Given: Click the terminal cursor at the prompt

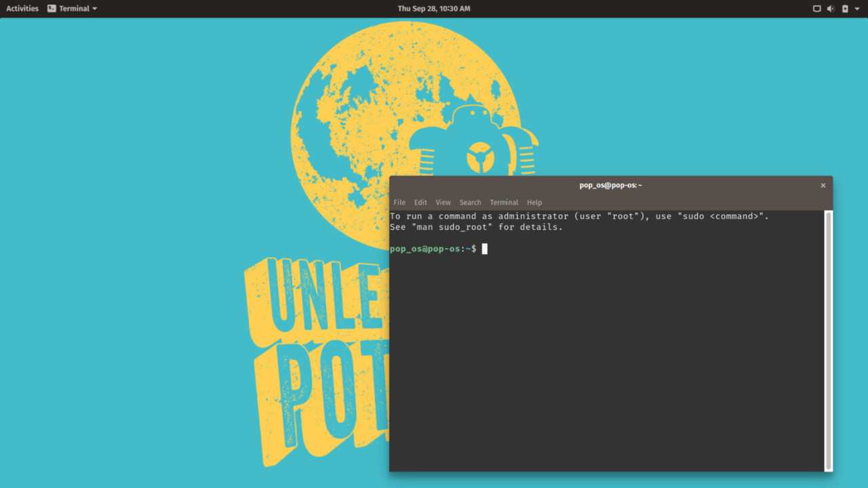Looking at the screenshot, I should point(484,249).
